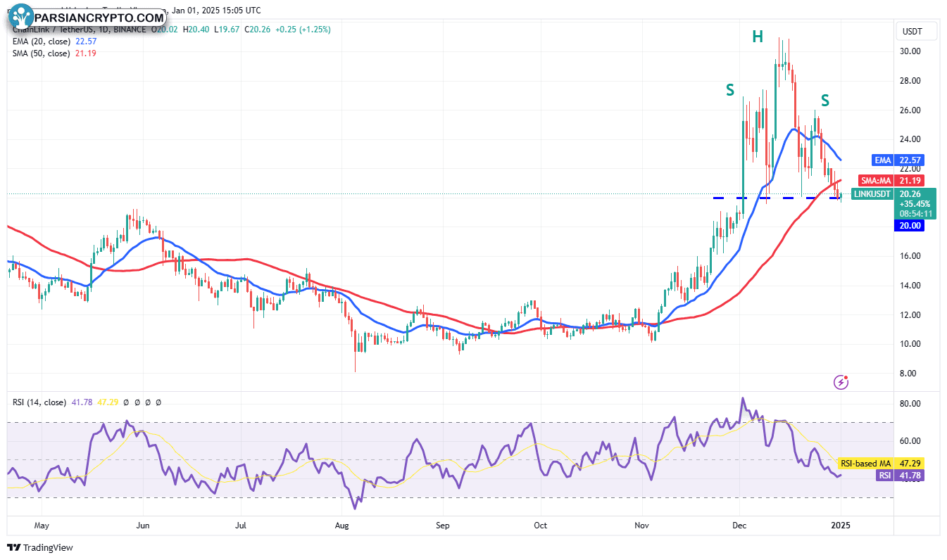The image size is (947, 560).
Task: Click the Jul label on the time axis
Action: pos(241,525)
